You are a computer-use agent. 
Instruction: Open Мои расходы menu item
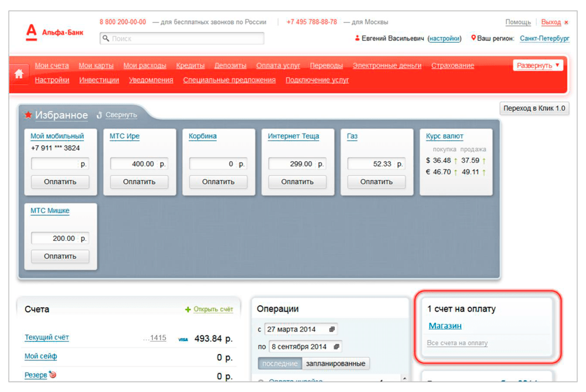[145, 66]
